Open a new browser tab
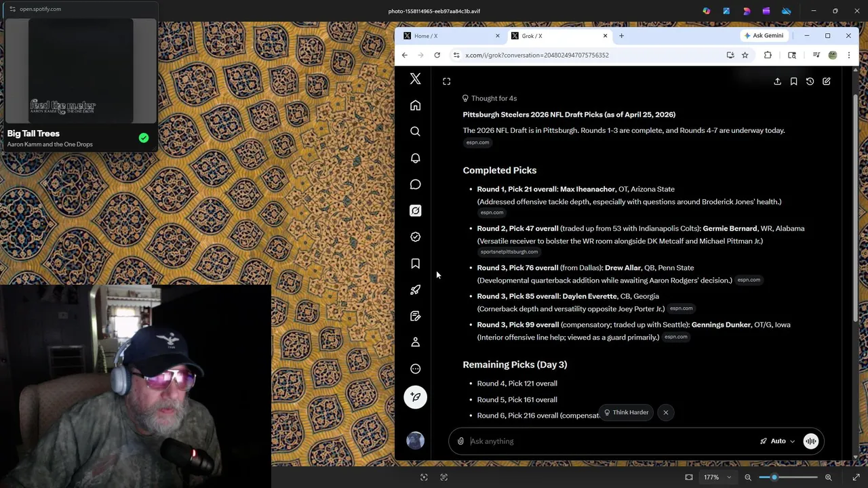Viewport: 868px width, 488px height. click(621, 36)
